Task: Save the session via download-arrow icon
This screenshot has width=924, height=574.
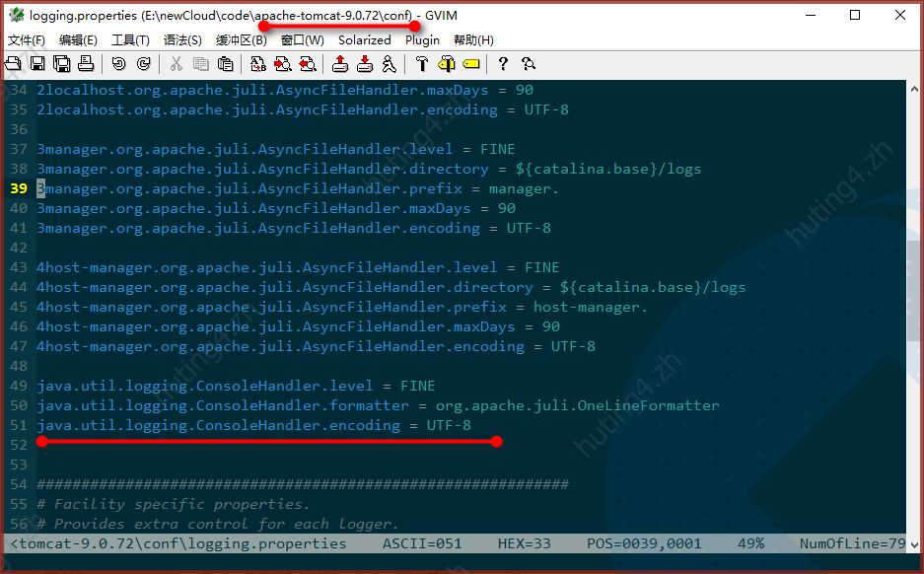Action: pos(364,64)
